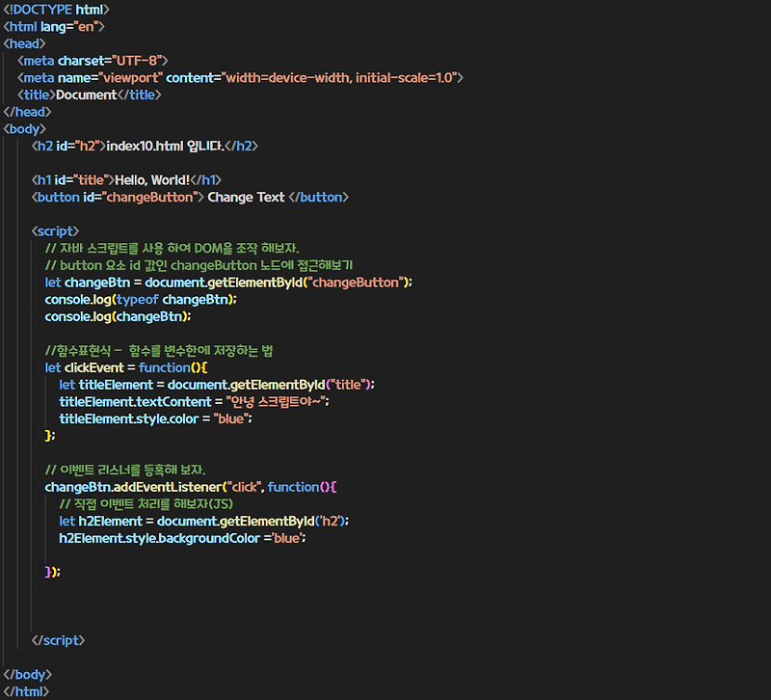This screenshot has height=700, width=771.
Task: Click the closing script tag
Action: (58, 640)
